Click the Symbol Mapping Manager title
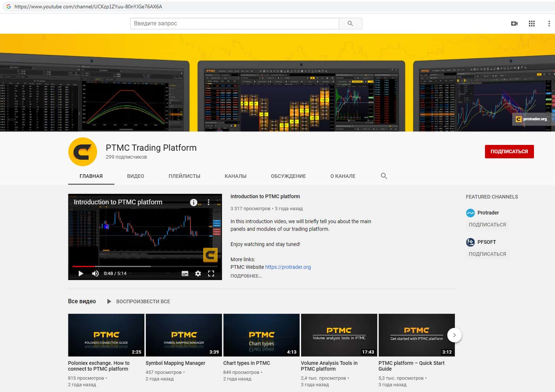This screenshot has width=555, height=392. [175, 363]
